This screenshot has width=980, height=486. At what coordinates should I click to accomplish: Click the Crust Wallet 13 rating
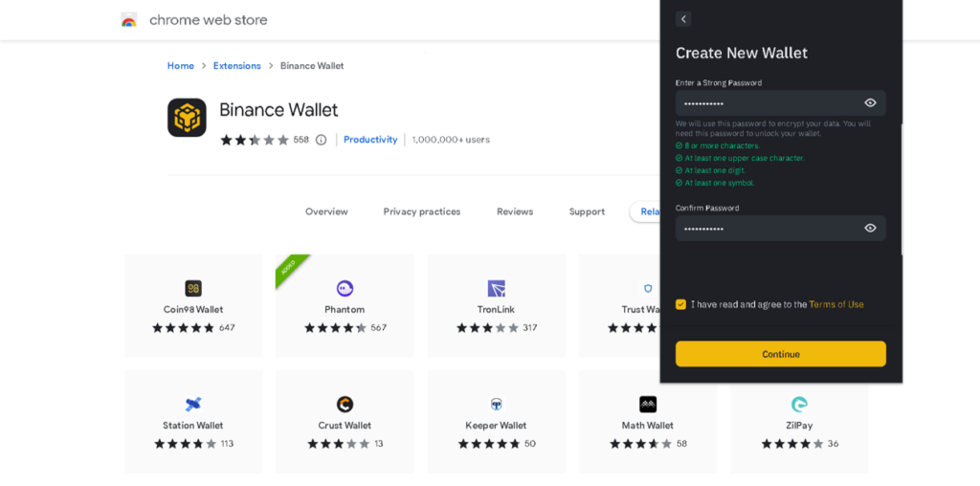345,444
